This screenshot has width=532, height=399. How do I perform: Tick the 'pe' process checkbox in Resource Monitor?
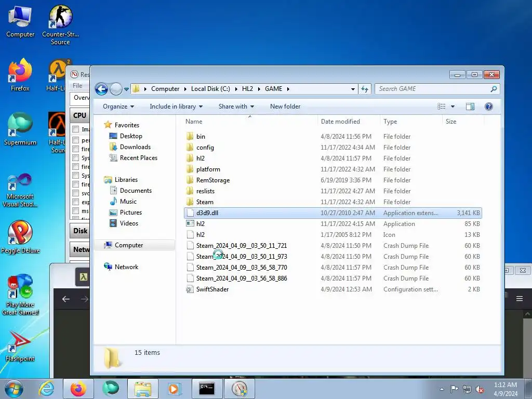(76, 140)
